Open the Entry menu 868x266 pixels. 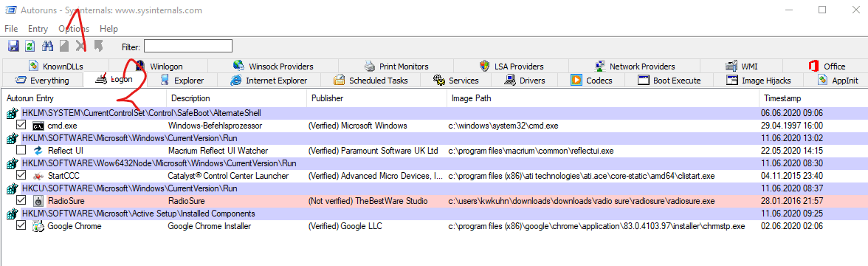coord(38,28)
